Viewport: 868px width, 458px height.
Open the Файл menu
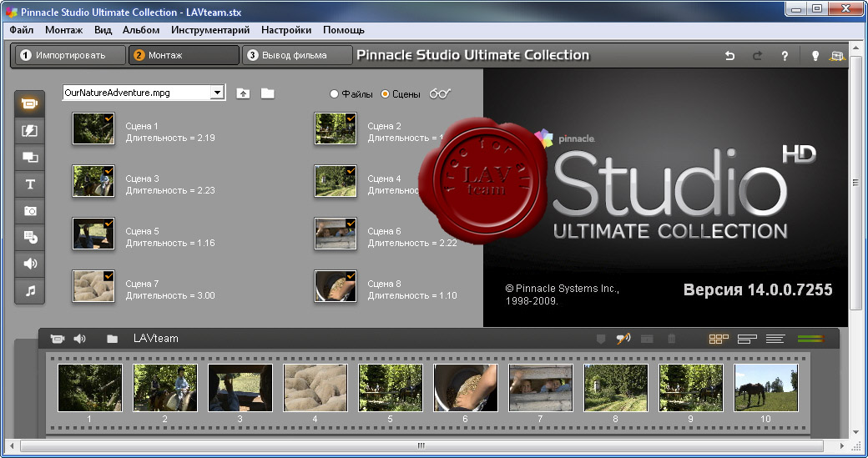22,30
